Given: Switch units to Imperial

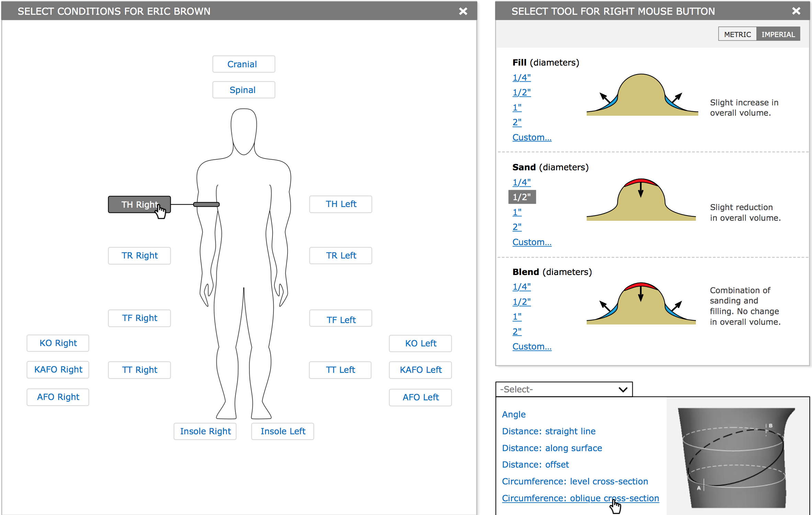Looking at the screenshot, I should pos(778,34).
